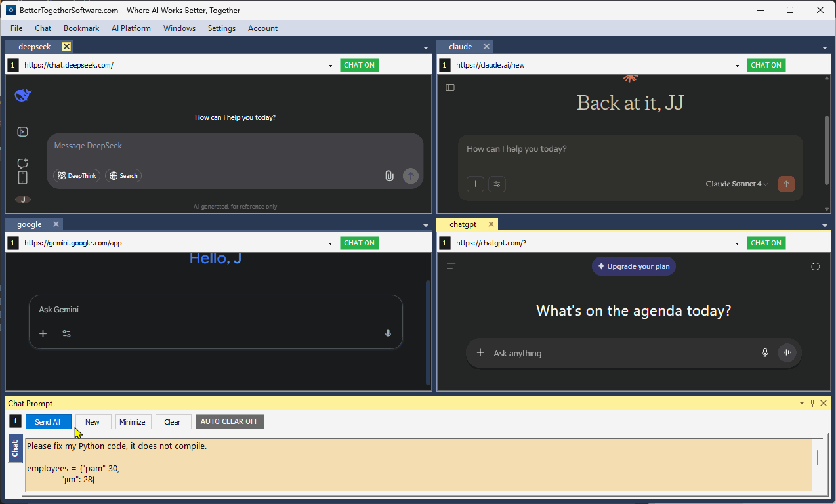The image size is (836, 504).
Task: Toggle CHAT ON for the chatgpt pane
Action: click(766, 243)
